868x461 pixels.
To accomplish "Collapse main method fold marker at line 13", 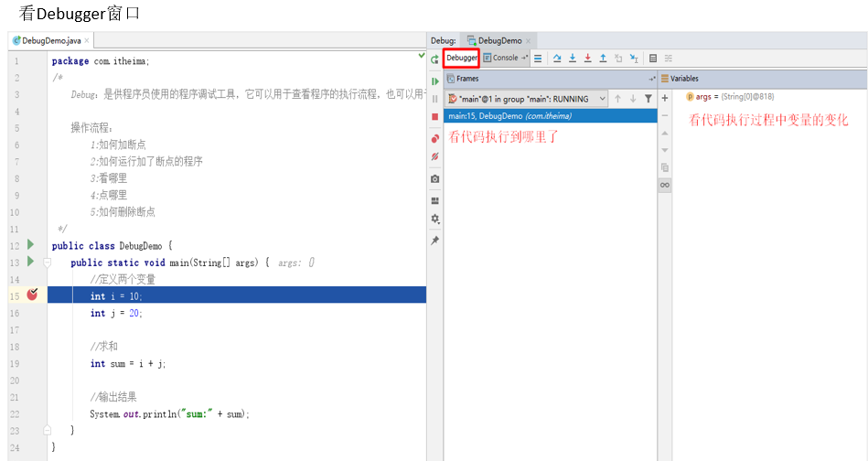I will (x=48, y=263).
